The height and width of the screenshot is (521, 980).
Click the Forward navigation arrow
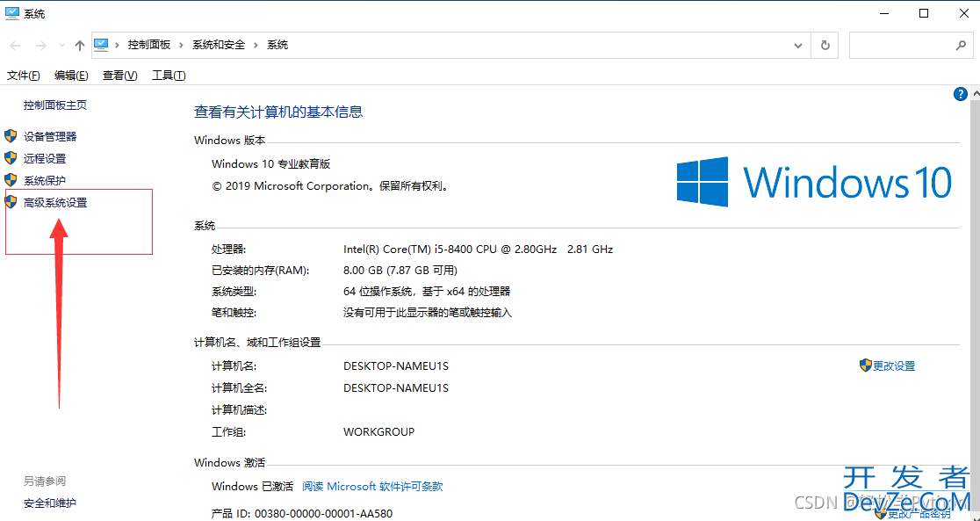tap(40, 45)
